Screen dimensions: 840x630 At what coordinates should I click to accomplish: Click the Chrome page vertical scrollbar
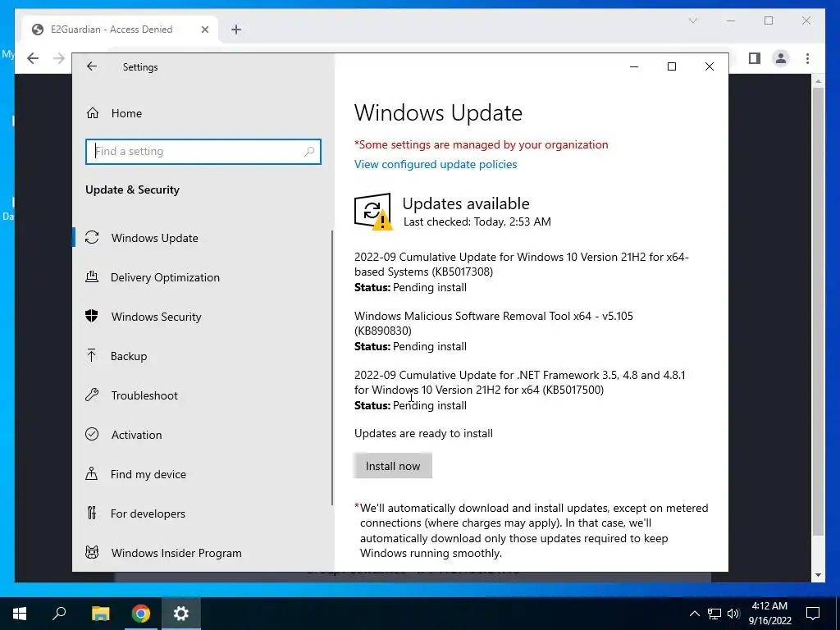click(x=818, y=311)
